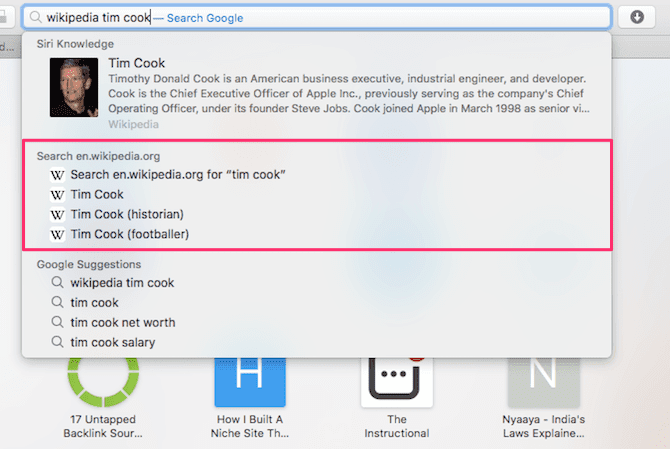Screen dimensions: 670x449
Task: Click Wikipedia source label under Tim Cook summary
Action: [x=133, y=124]
